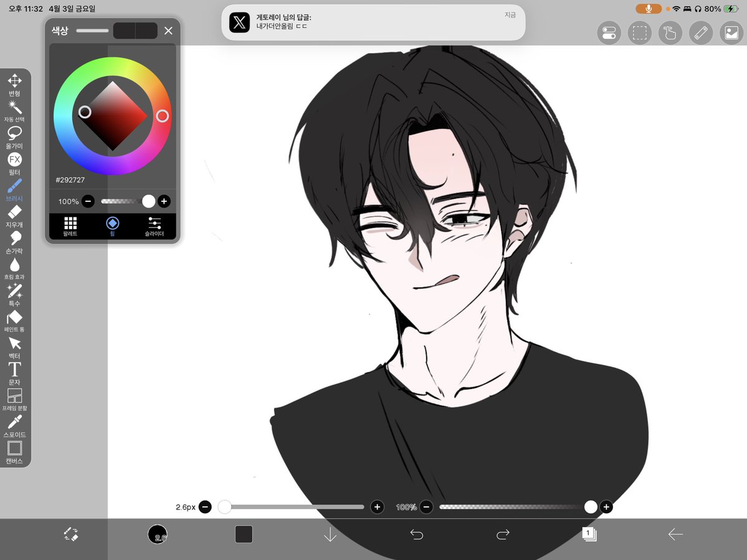Screen dimensions: 747x560
Task: Open the brush preview 2.6 settings
Action: coord(158,534)
